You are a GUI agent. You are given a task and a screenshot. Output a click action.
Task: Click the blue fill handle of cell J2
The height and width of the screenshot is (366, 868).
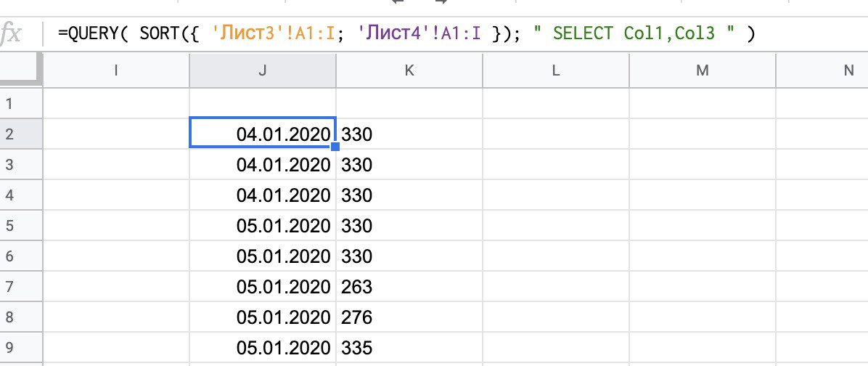click(x=335, y=147)
